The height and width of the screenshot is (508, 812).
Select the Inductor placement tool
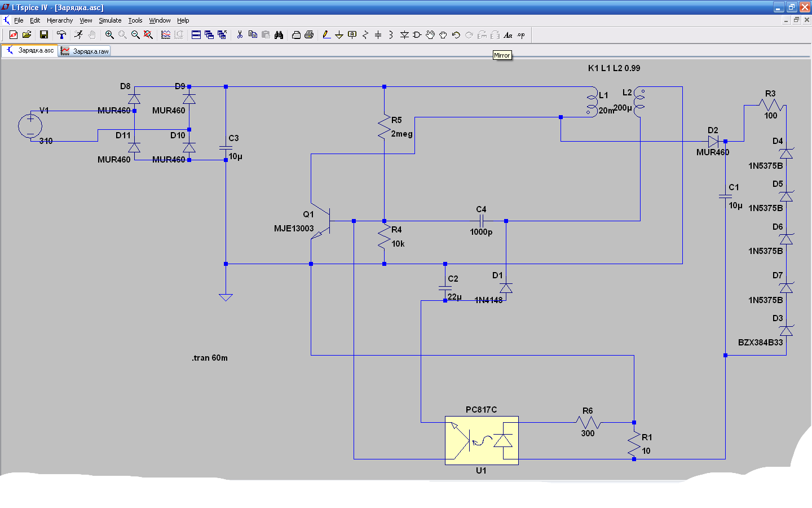click(x=391, y=35)
